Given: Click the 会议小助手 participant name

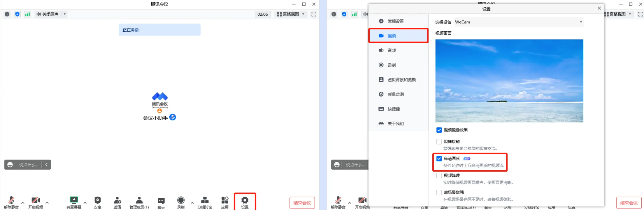Looking at the screenshot, I should click(155, 118).
